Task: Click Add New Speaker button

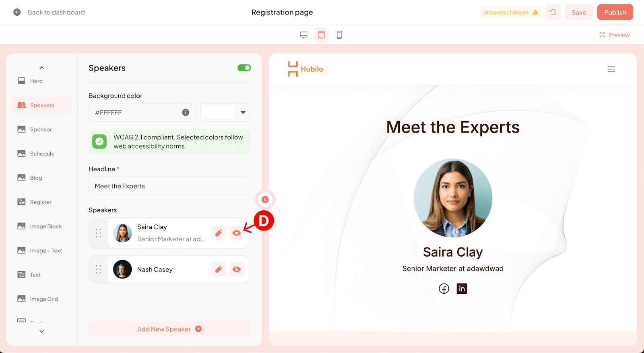Action: 169,329
